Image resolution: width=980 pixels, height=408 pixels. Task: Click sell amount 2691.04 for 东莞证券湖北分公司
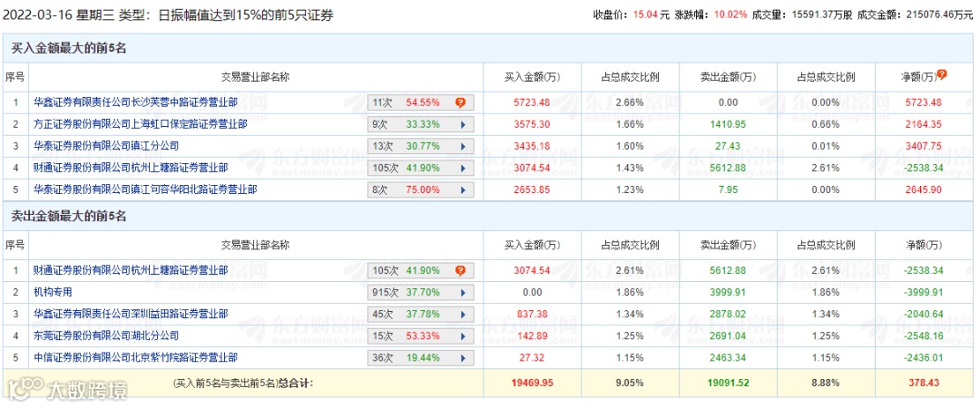(728, 336)
